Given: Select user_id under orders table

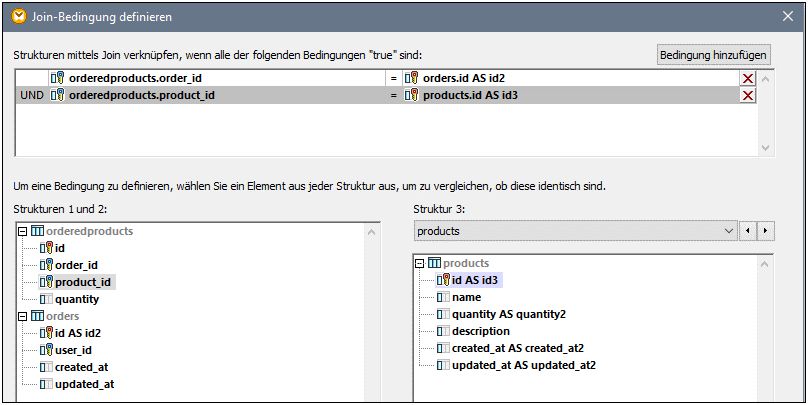Looking at the screenshot, I should click(73, 350).
